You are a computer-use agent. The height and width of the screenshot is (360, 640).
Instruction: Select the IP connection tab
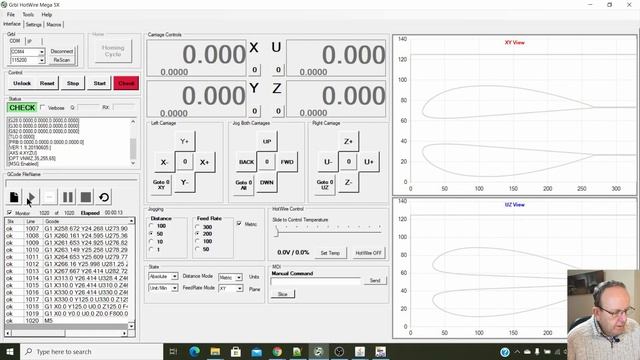tap(29, 41)
